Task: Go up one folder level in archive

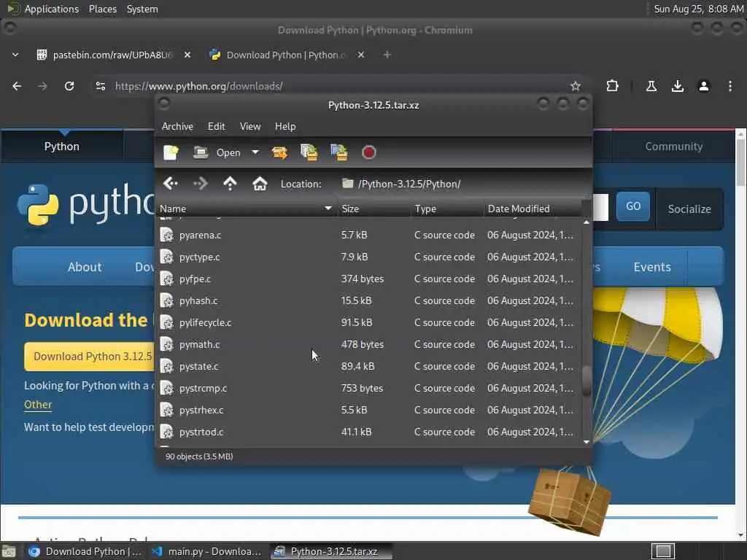Action: pyautogui.click(x=230, y=183)
